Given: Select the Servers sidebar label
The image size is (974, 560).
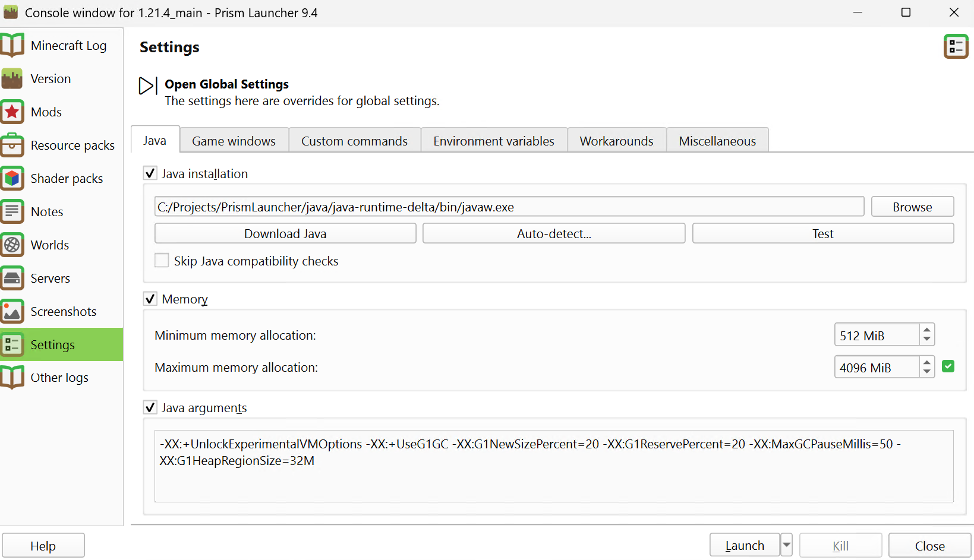Looking at the screenshot, I should (x=51, y=278).
